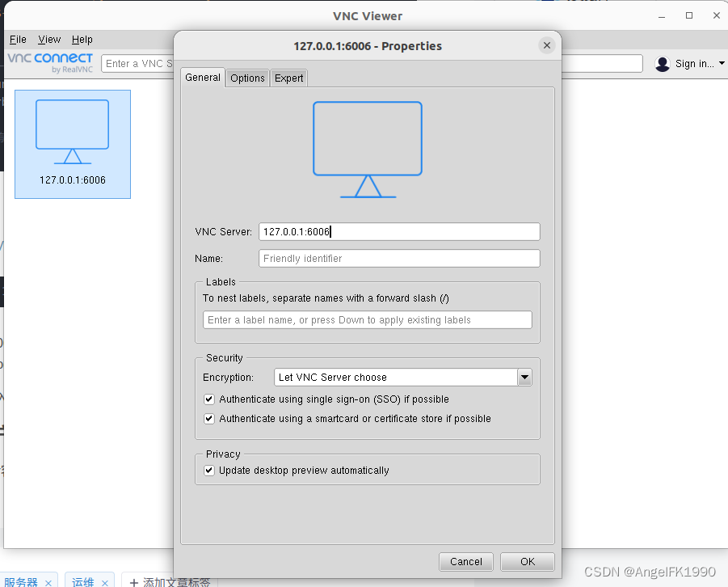Click the Sign in user avatar icon
728x587 pixels.
[x=662, y=64]
